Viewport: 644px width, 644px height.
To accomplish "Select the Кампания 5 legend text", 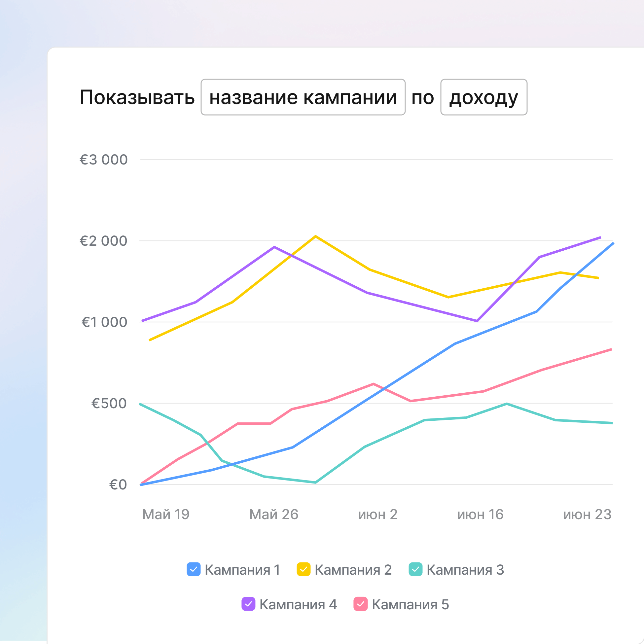I will coord(410,605).
